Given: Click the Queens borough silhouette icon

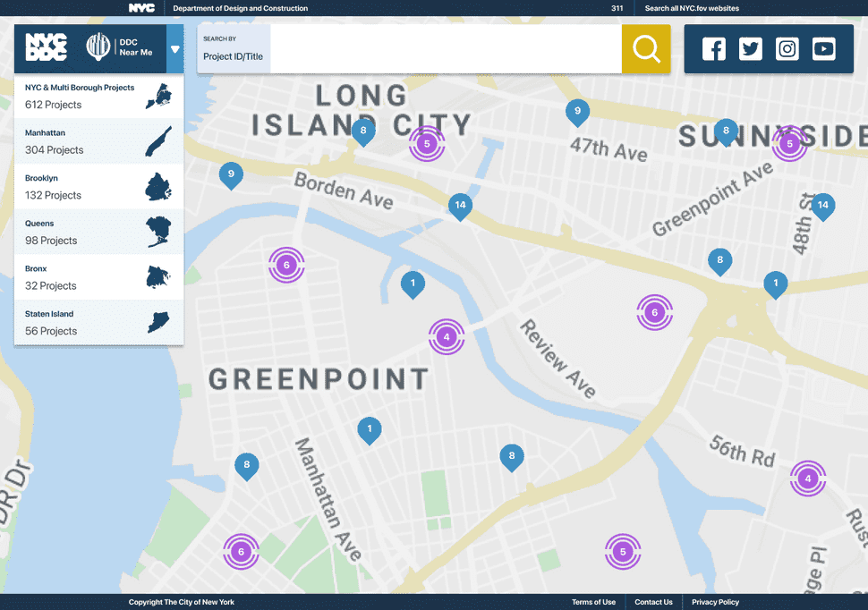Looking at the screenshot, I should (x=158, y=232).
